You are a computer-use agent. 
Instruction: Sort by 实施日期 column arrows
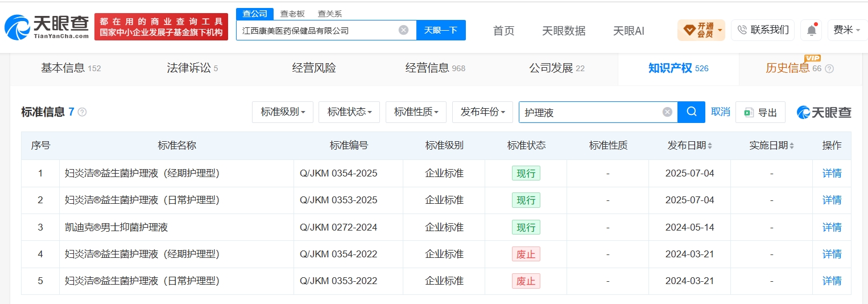pyautogui.click(x=792, y=146)
